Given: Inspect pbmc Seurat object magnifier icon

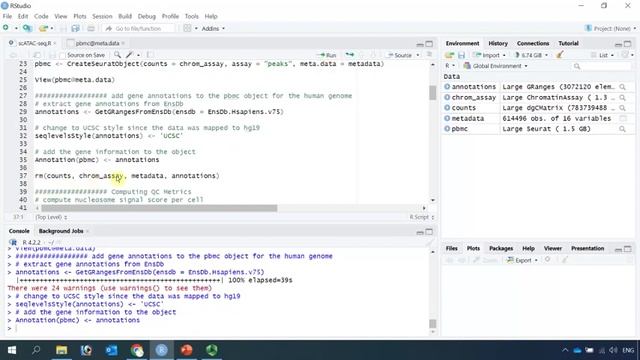Looking at the screenshot, I should (x=622, y=129).
